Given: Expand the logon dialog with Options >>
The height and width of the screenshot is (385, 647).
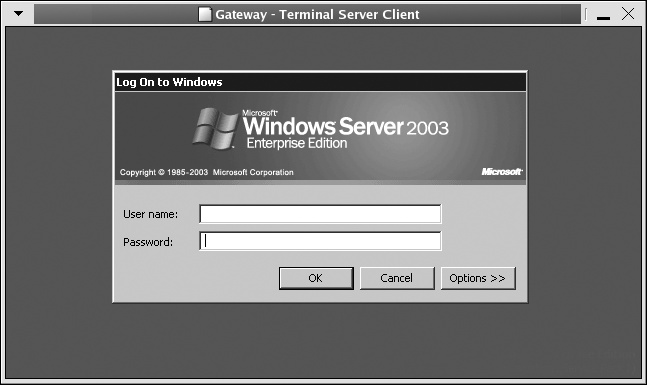Looking at the screenshot, I should [478, 278].
